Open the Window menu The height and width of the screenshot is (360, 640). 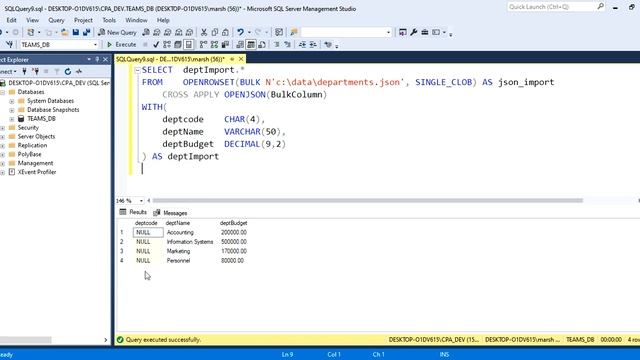click(x=136, y=20)
